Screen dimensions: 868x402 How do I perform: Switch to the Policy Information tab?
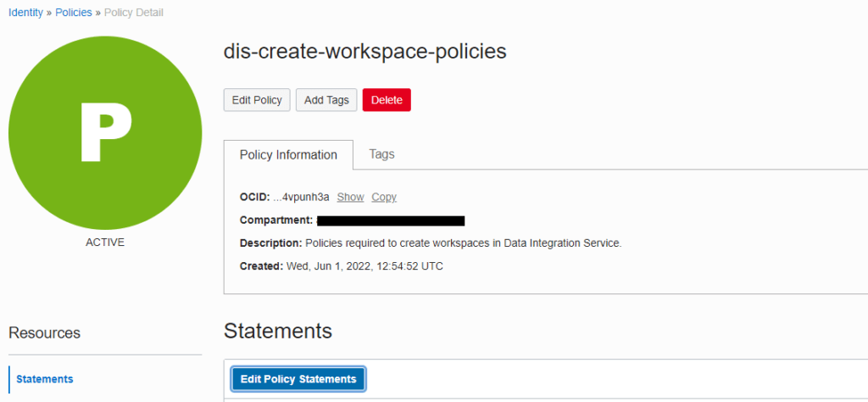(x=288, y=154)
